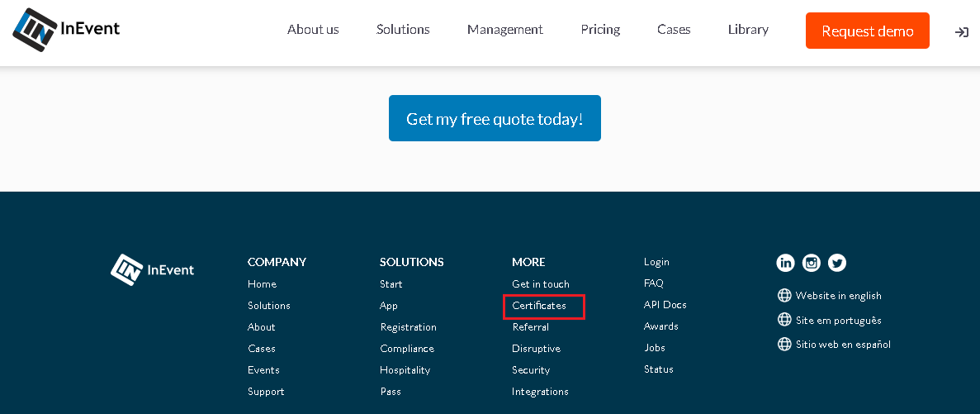Image resolution: width=980 pixels, height=414 pixels.
Task: Click the SOLUTIONS footer heading
Action: (412, 262)
